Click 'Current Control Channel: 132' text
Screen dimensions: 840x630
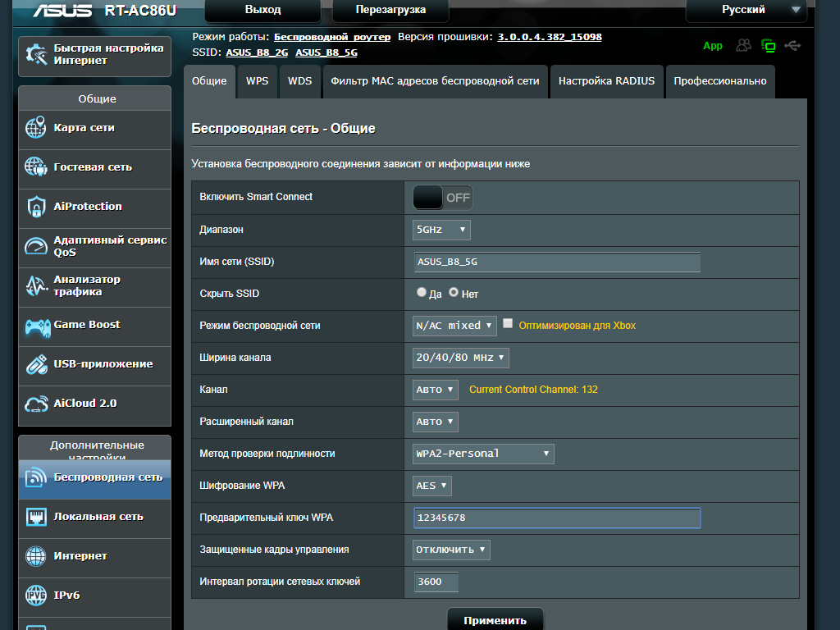(533, 390)
